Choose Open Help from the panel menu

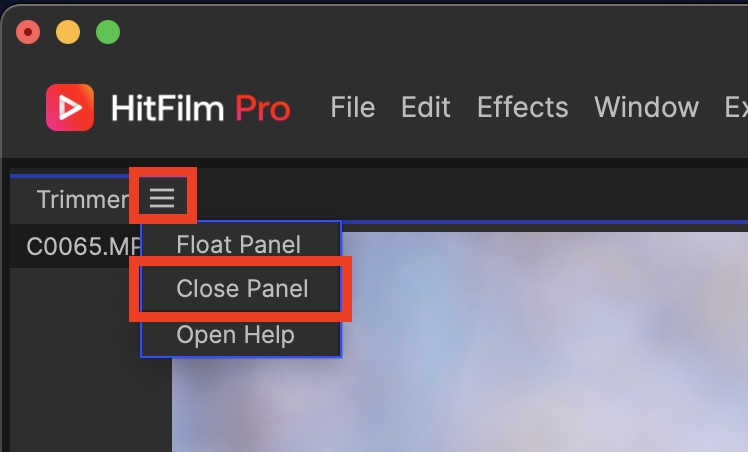(x=235, y=335)
